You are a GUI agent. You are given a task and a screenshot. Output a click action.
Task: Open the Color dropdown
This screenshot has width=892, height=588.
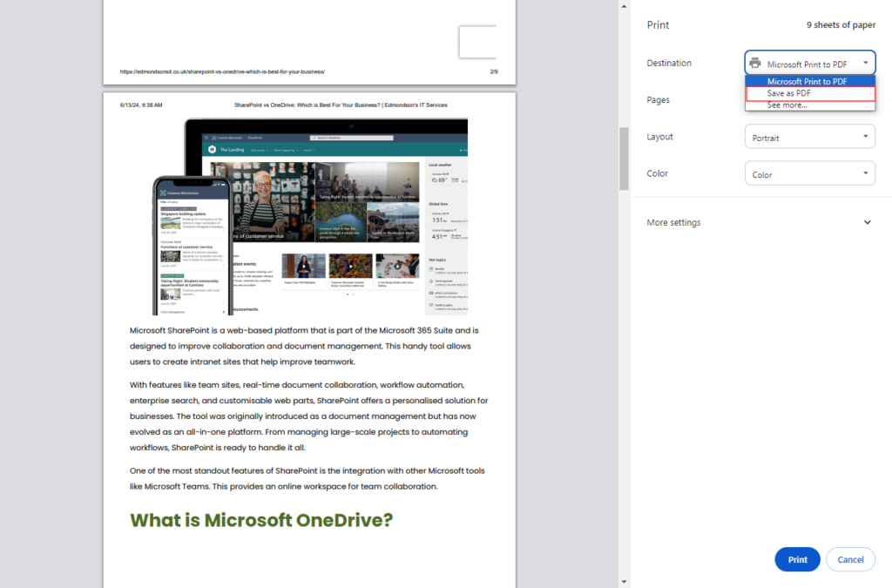(x=809, y=172)
